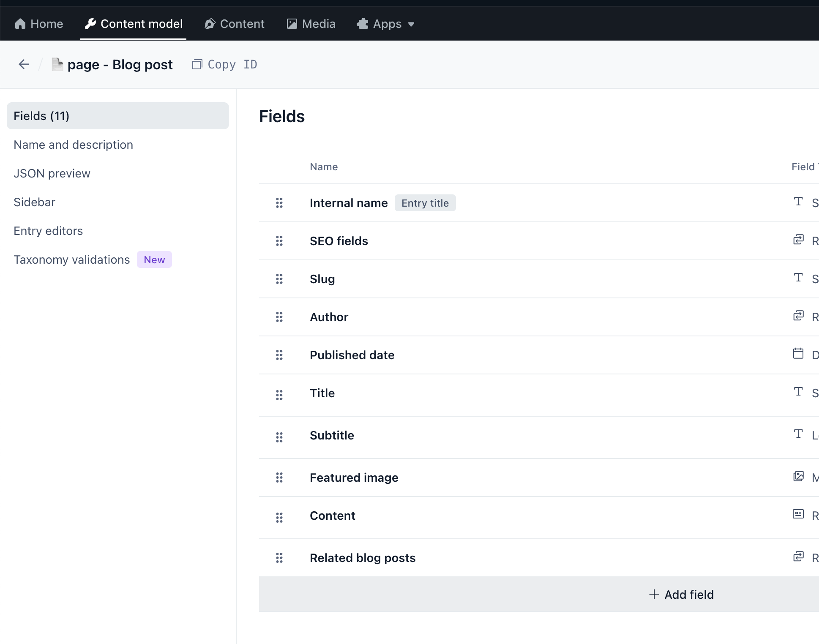Open the Sidebar configuration section
Screen dimensions: 819x644
pos(35,202)
